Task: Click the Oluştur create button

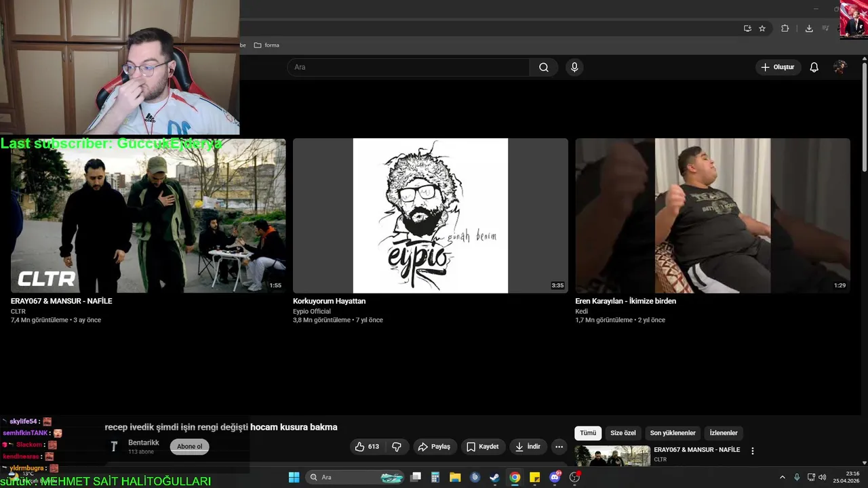Action: coord(778,67)
